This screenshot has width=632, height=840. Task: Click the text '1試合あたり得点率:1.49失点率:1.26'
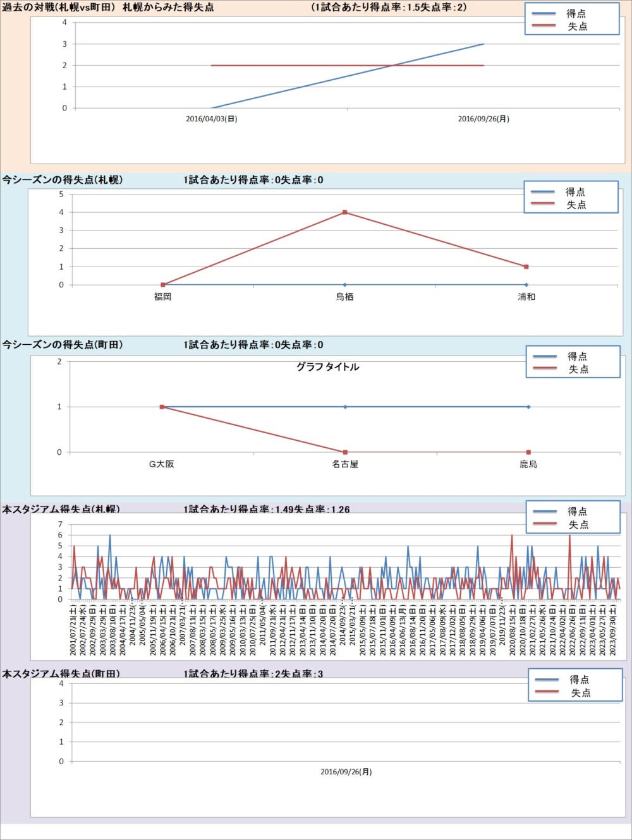267,509
